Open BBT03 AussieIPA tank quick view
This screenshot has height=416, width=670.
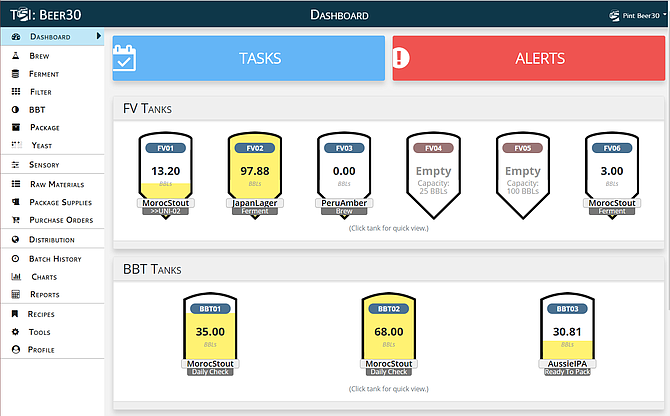(567, 334)
